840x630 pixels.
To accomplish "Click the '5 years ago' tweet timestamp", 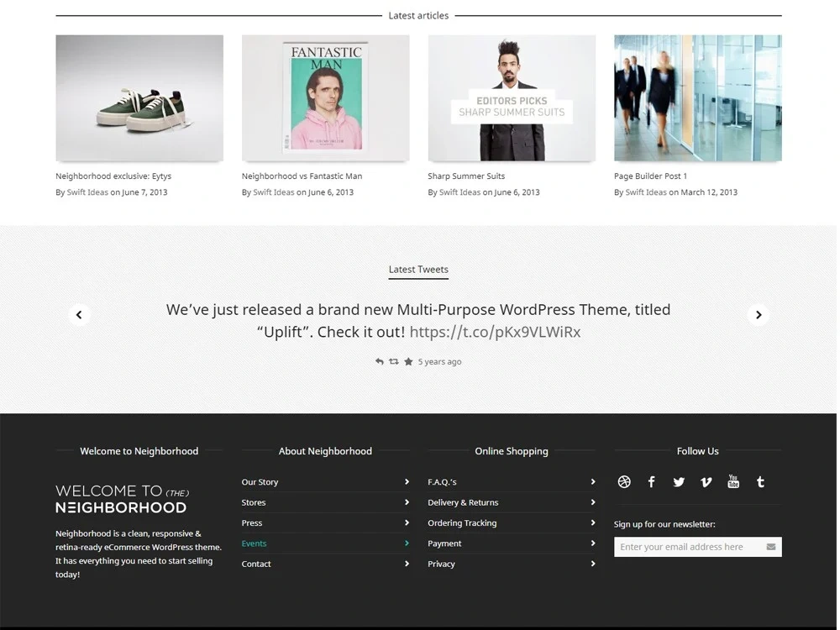I will 440,361.
